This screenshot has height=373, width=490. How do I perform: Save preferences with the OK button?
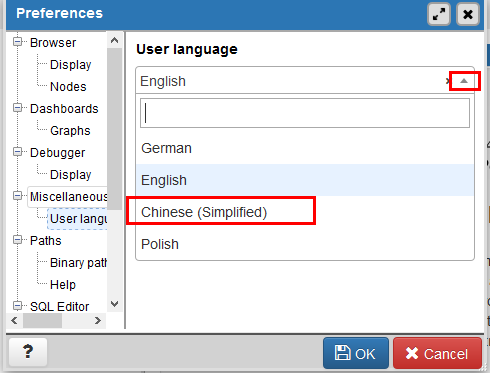pos(356,353)
